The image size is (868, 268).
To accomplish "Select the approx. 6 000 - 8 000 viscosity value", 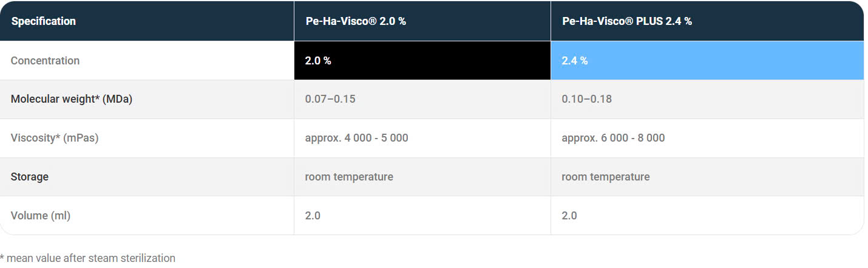I will 613,138.
